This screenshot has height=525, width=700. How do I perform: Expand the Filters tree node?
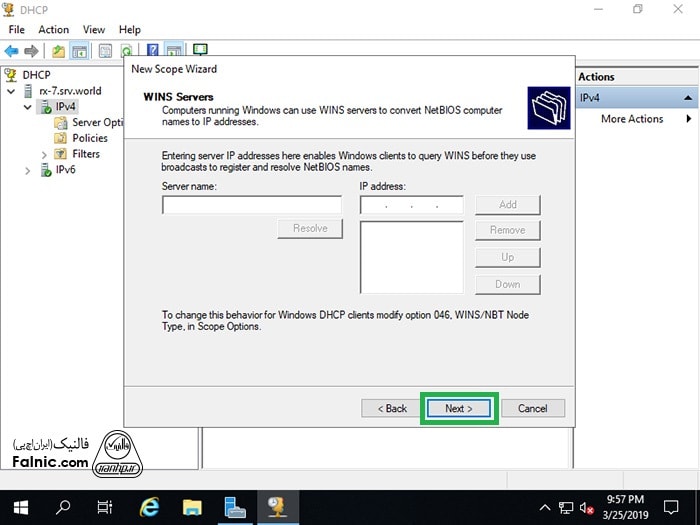pyautogui.click(x=44, y=154)
